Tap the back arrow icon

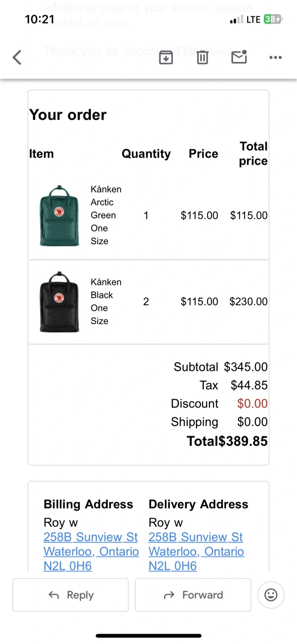click(17, 57)
